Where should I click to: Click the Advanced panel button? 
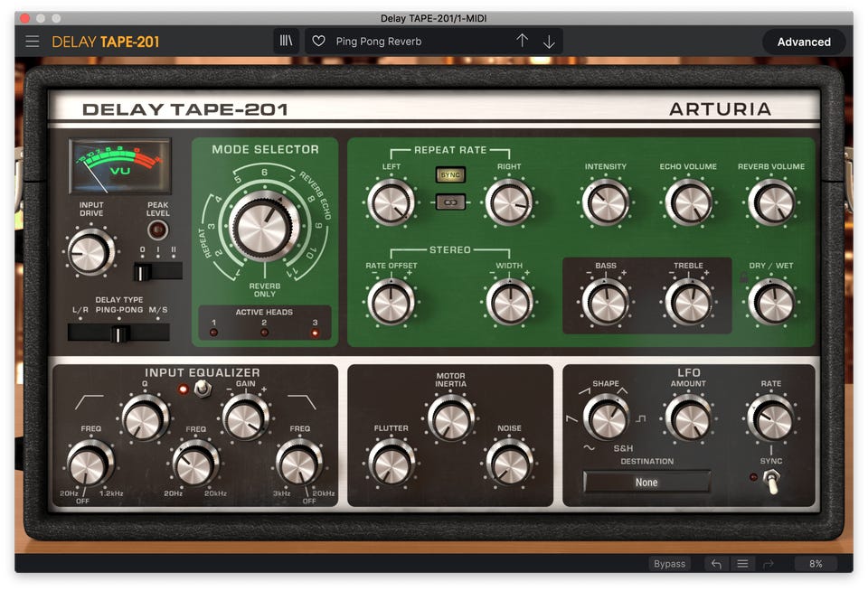[x=804, y=42]
